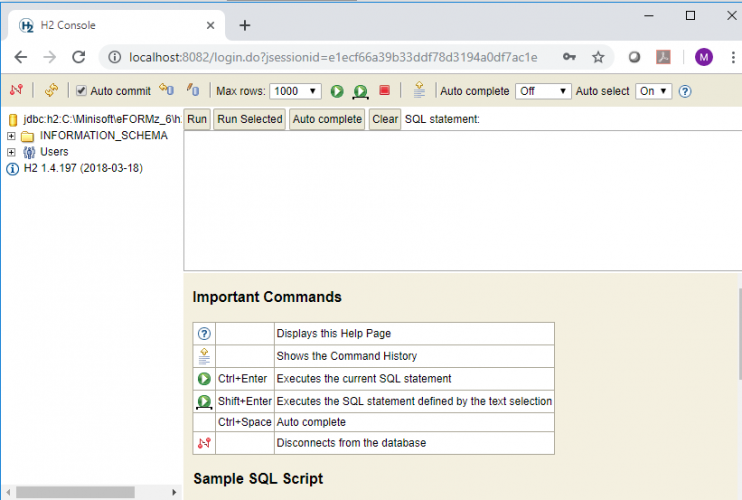Click the Refresh icon in the toolbar
This screenshot has height=500, width=742.
(51, 91)
